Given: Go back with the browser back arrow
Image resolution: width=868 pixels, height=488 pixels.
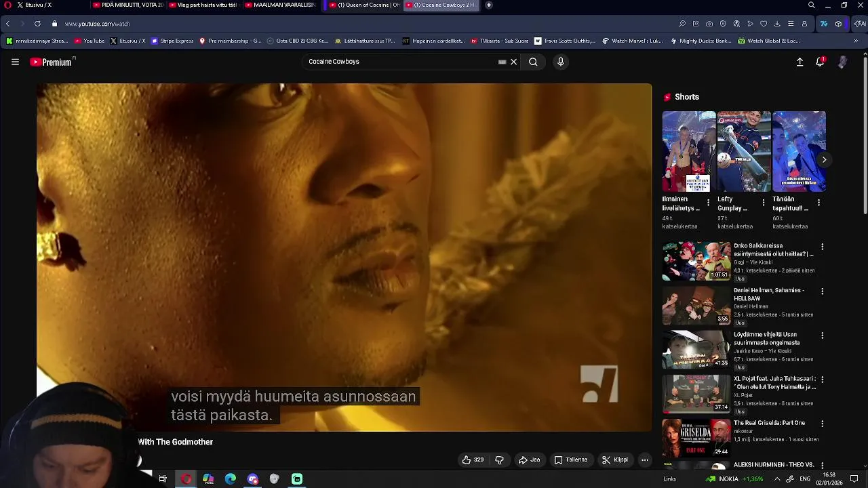Looking at the screenshot, I should 7,24.
